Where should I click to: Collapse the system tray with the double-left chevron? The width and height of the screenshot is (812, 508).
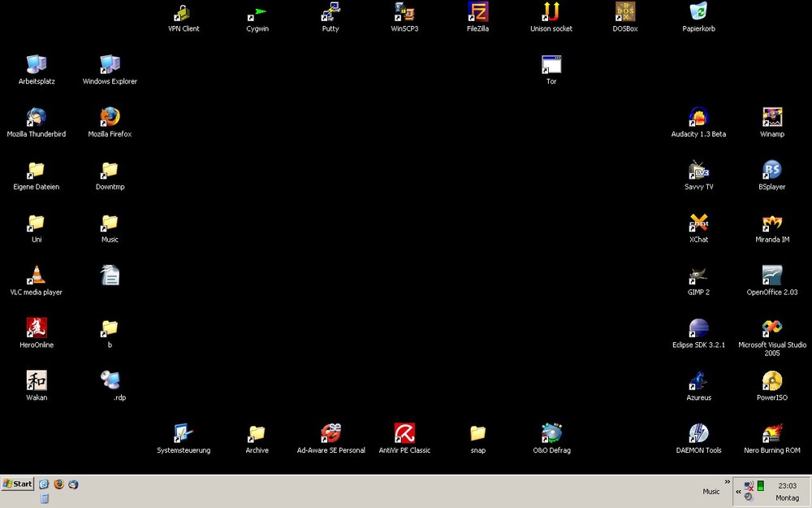[x=737, y=491]
